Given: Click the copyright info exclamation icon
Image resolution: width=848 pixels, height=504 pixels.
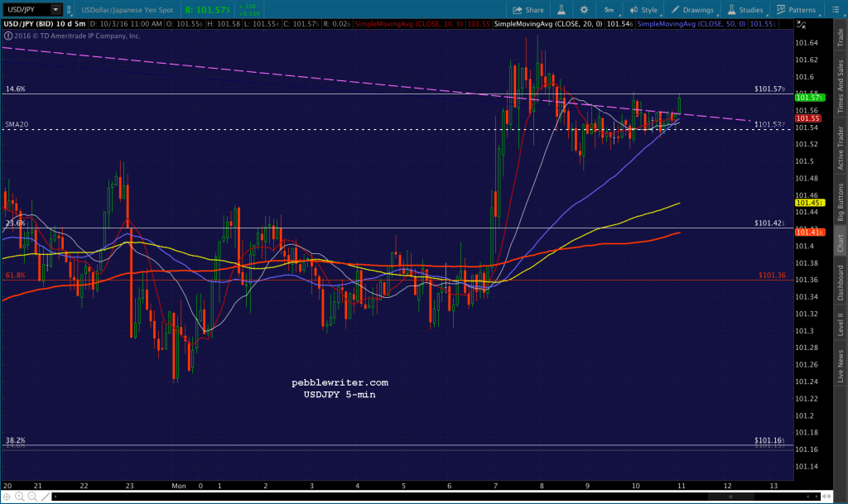Looking at the screenshot, I should point(8,36).
